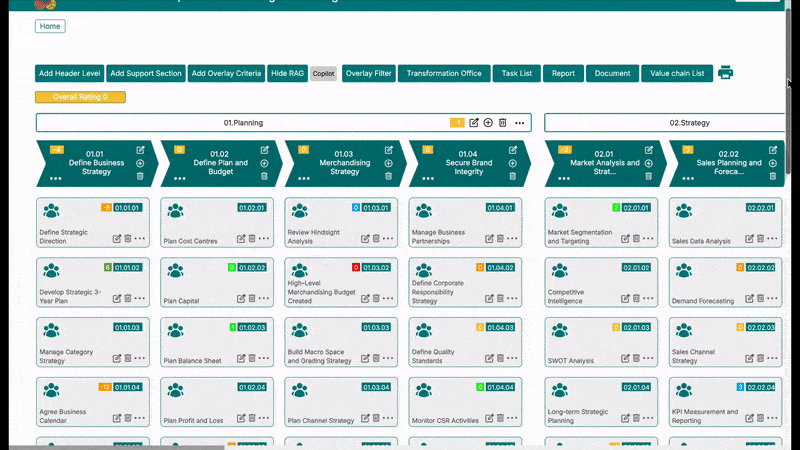Click the Demand Forecasting card title

703,301
